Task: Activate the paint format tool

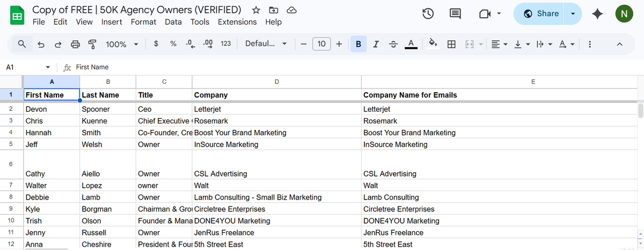Action: 92,44
